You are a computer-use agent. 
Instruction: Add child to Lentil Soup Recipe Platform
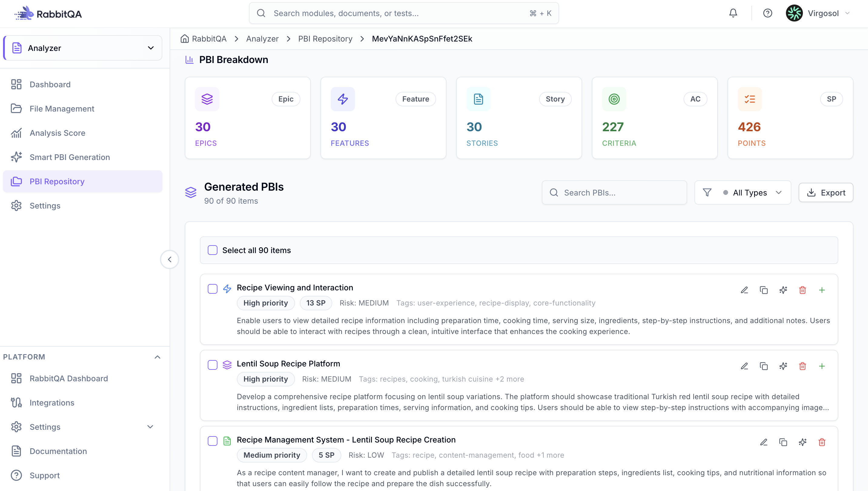[x=822, y=366]
